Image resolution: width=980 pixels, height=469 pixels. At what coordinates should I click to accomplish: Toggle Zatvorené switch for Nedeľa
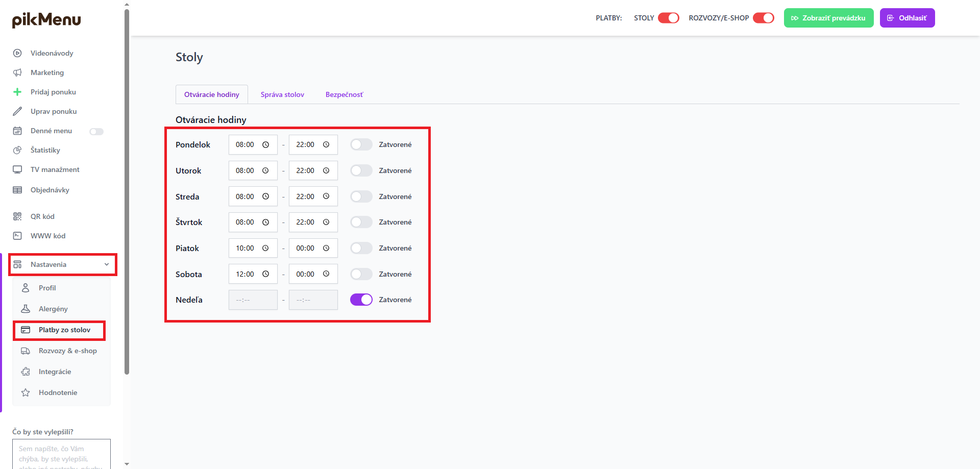361,300
